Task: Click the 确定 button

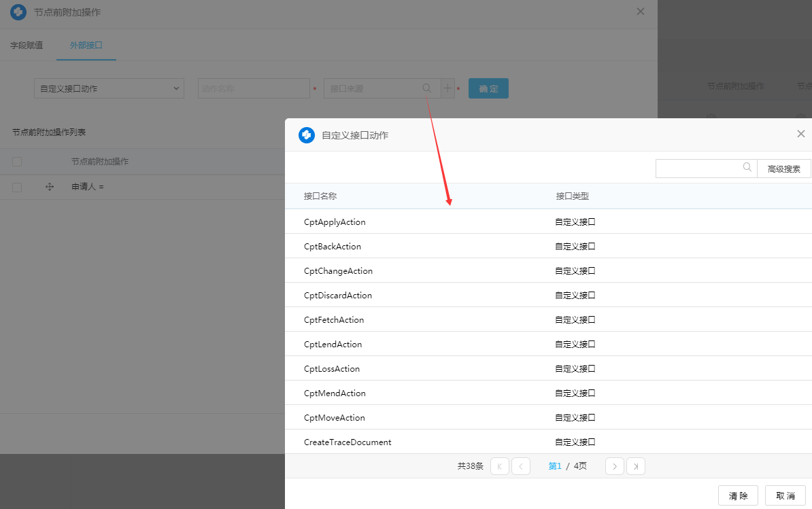Action: pos(488,88)
